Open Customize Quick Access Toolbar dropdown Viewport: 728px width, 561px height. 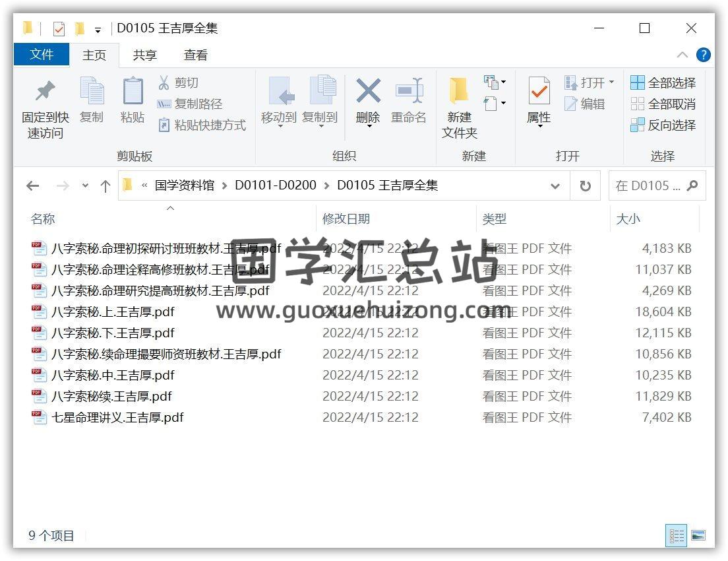[x=98, y=30]
